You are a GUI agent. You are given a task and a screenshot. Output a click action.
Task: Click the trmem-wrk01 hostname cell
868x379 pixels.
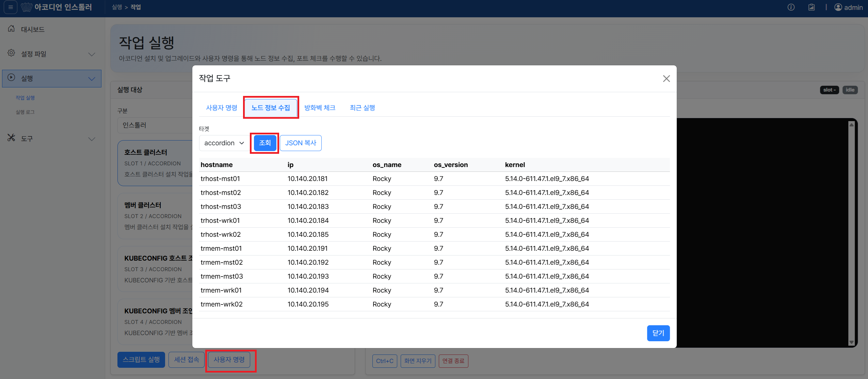click(x=221, y=291)
